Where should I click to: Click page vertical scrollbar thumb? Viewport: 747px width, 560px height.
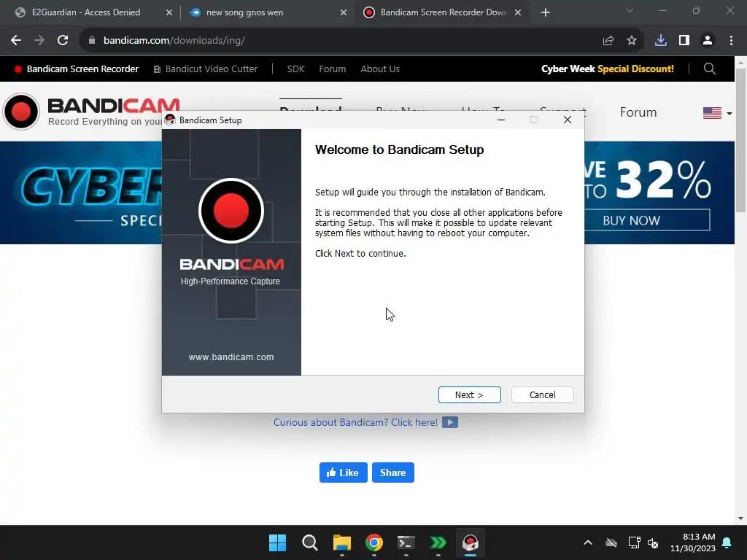tap(740, 141)
